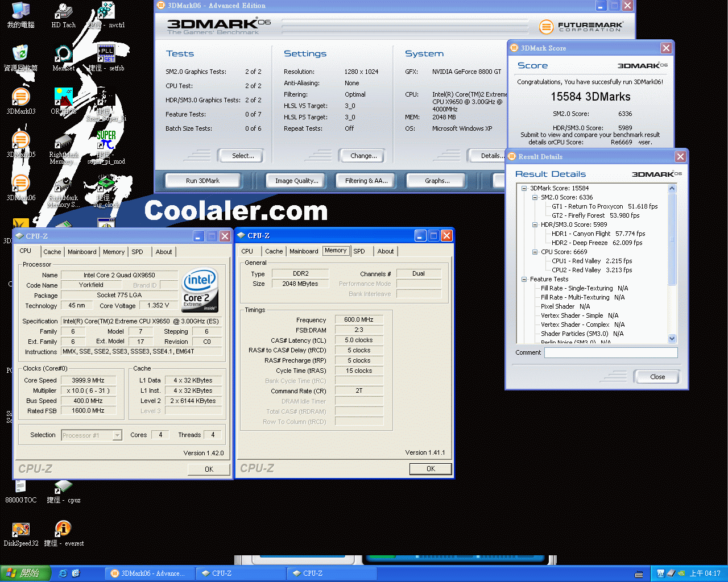Click the removable drive tray icon

671,573
